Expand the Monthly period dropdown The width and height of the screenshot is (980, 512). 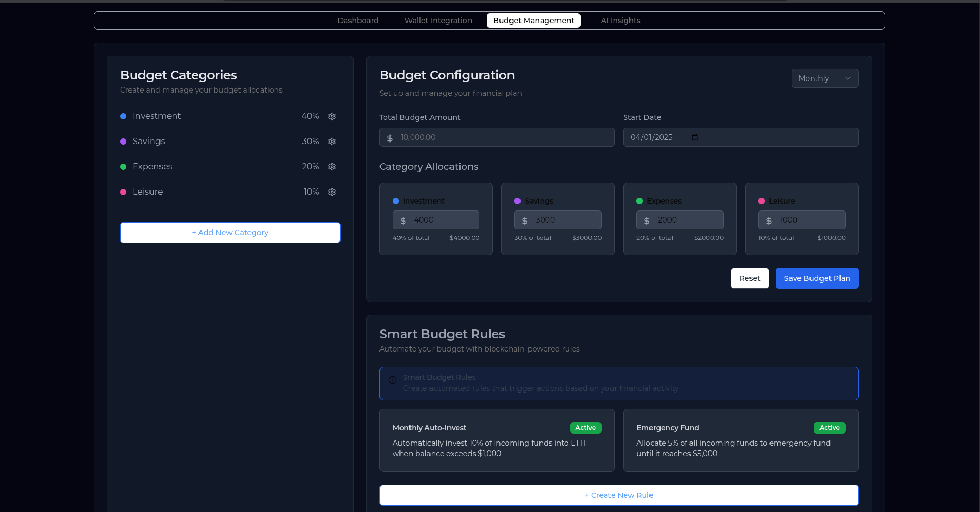pos(825,78)
